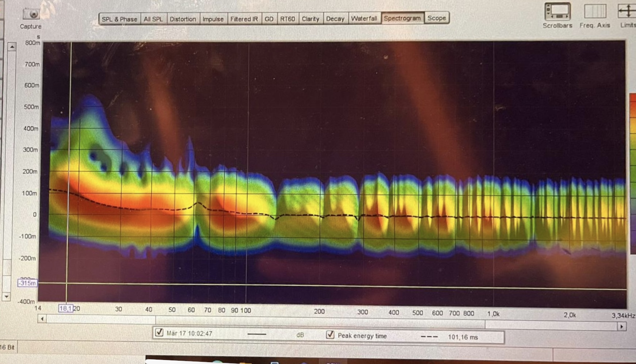The height and width of the screenshot is (364, 636).
Task: Switch to the Impulse tab
Action: (x=213, y=19)
